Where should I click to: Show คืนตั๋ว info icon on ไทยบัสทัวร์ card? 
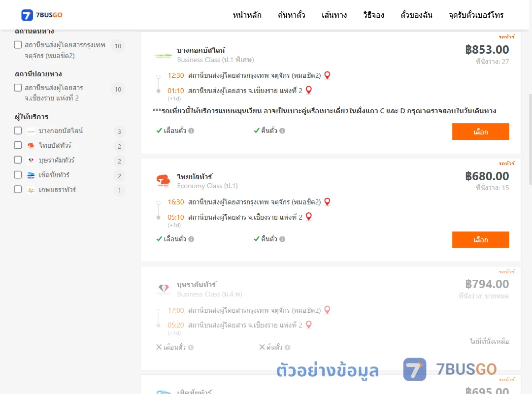282,239
